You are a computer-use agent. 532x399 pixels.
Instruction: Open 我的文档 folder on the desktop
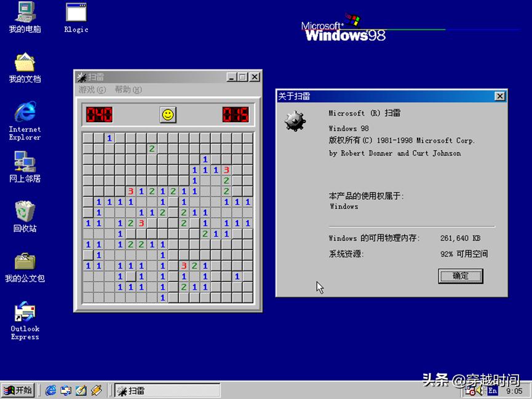(23, 65)
